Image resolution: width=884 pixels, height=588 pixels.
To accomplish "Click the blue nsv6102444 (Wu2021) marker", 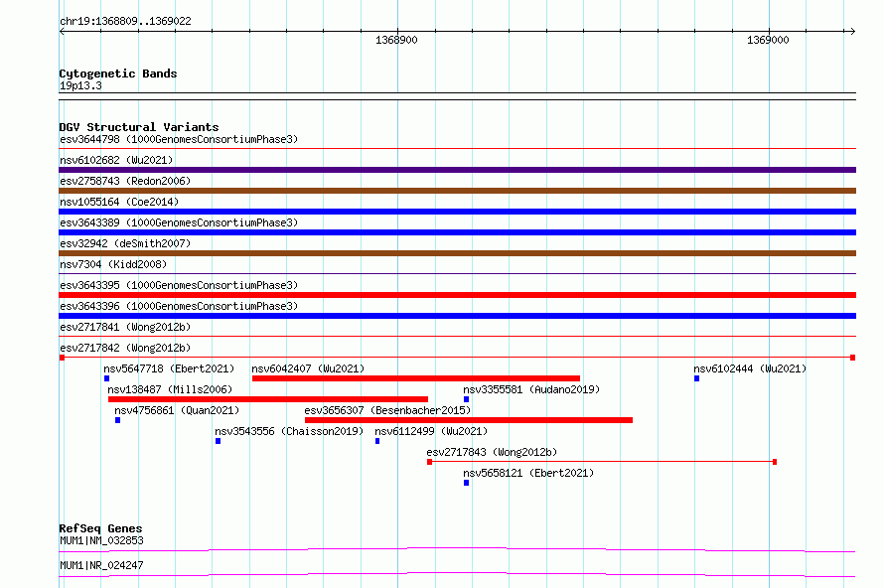I will coord(697,378).
